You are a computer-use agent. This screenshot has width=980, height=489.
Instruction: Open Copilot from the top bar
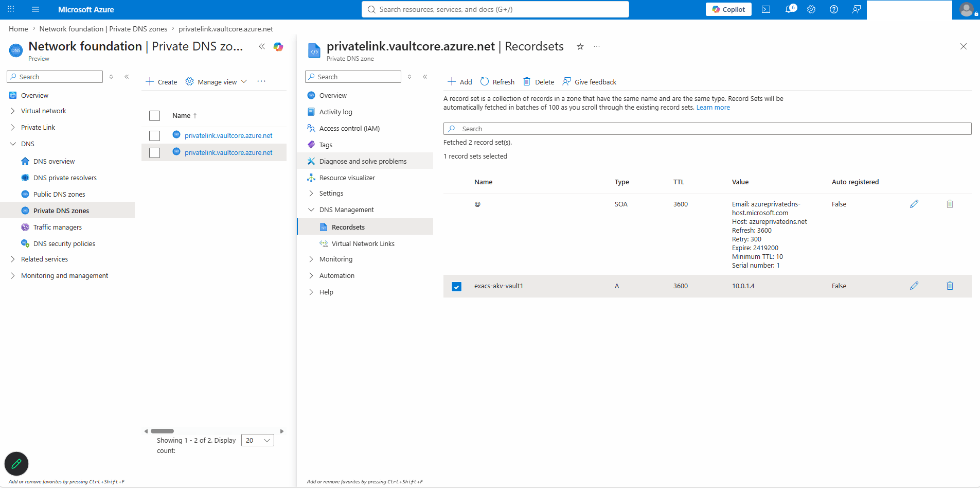coord(728,9)
